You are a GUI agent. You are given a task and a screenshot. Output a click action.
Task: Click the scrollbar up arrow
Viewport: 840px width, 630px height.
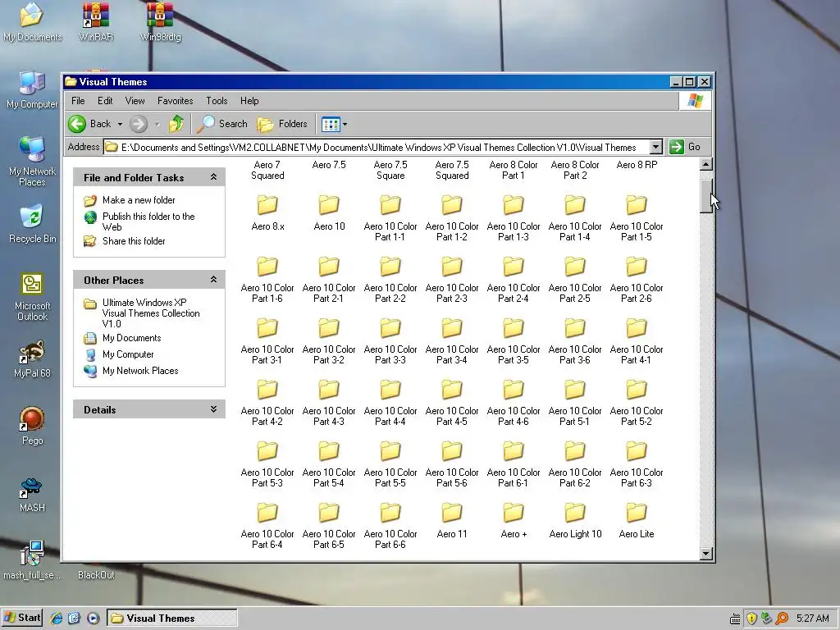[x=705, y=164]
